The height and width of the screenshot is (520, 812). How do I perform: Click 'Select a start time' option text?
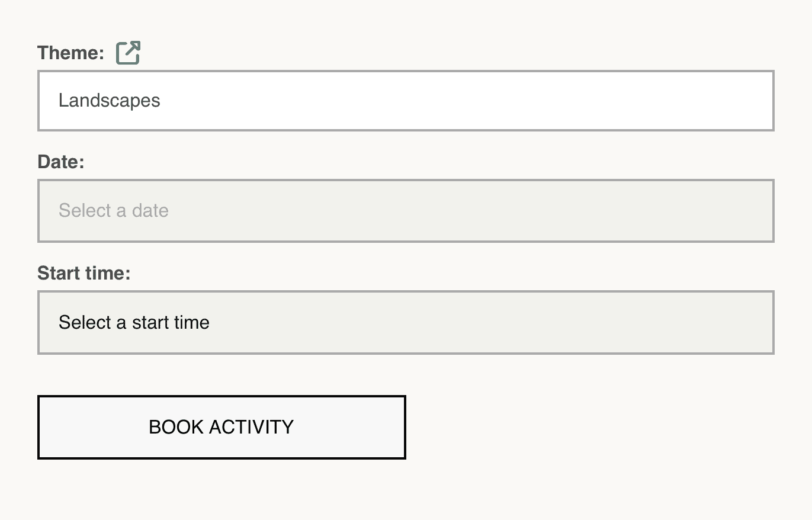[x=134, y=323]
